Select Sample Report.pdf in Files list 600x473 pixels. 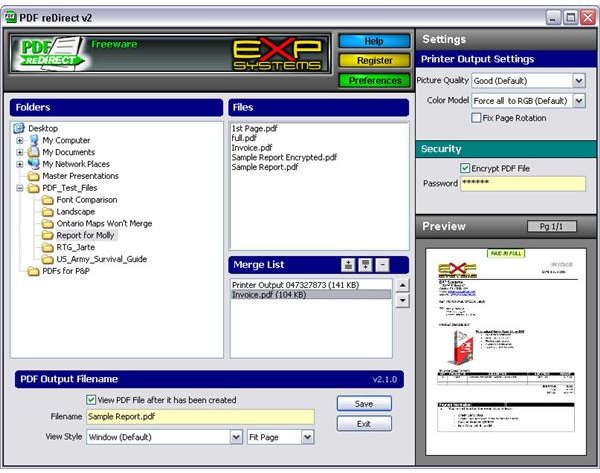pyautogui.click(x=265, y=167)
